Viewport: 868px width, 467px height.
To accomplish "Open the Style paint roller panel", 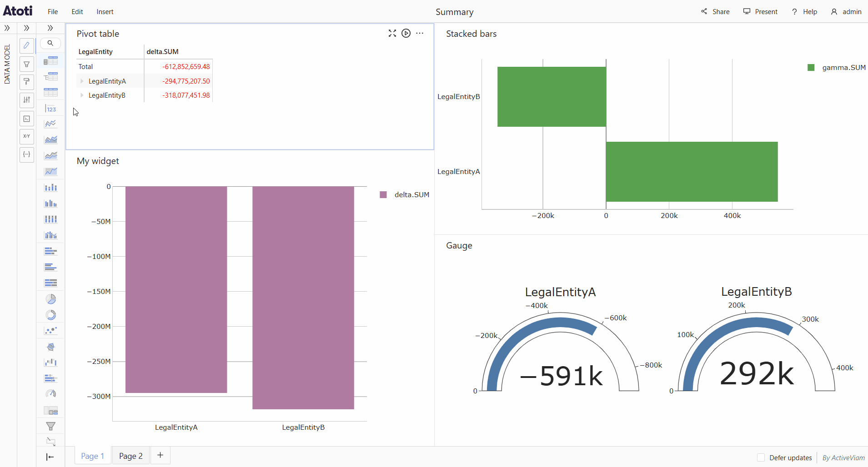I will [27, 82].
